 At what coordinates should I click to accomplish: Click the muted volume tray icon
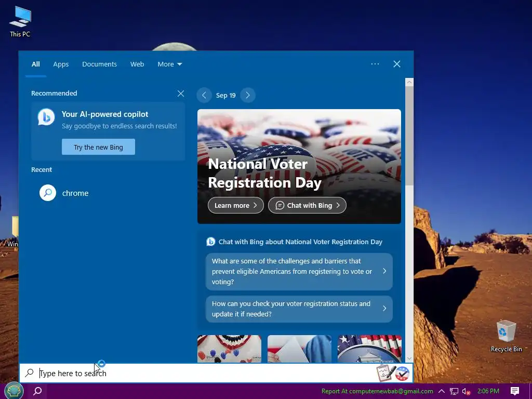point(467,391)
